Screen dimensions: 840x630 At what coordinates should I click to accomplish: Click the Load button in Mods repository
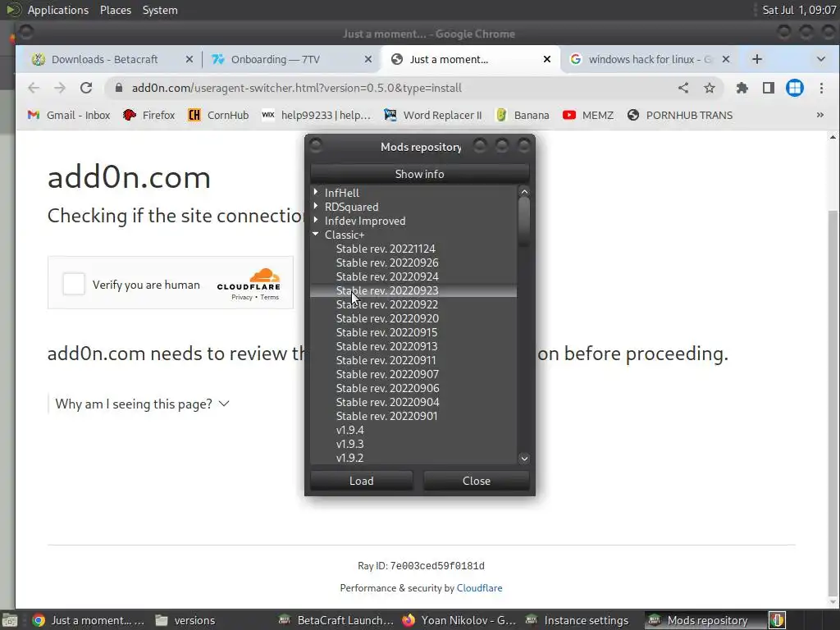pyautogui.click(x=362, y=481)
